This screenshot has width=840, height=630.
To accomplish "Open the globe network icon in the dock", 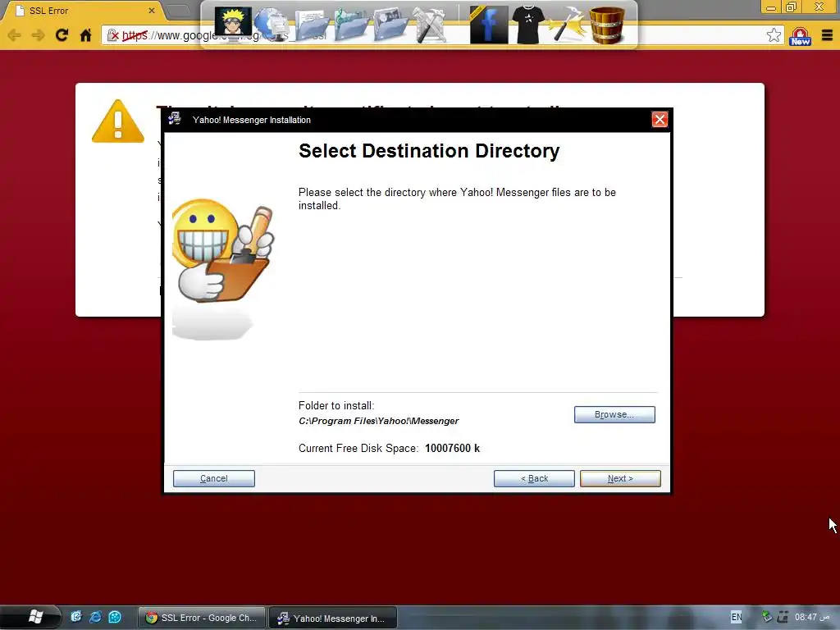I will click(272, 25).
